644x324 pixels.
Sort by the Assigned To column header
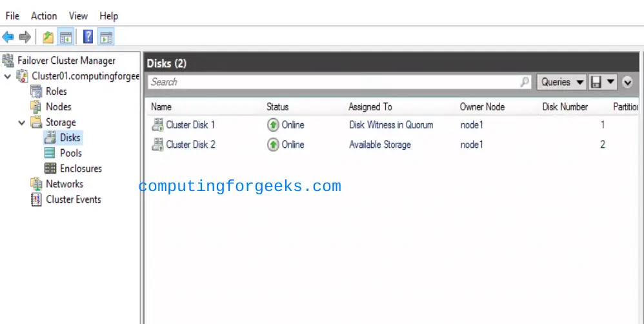click(370, 106)
